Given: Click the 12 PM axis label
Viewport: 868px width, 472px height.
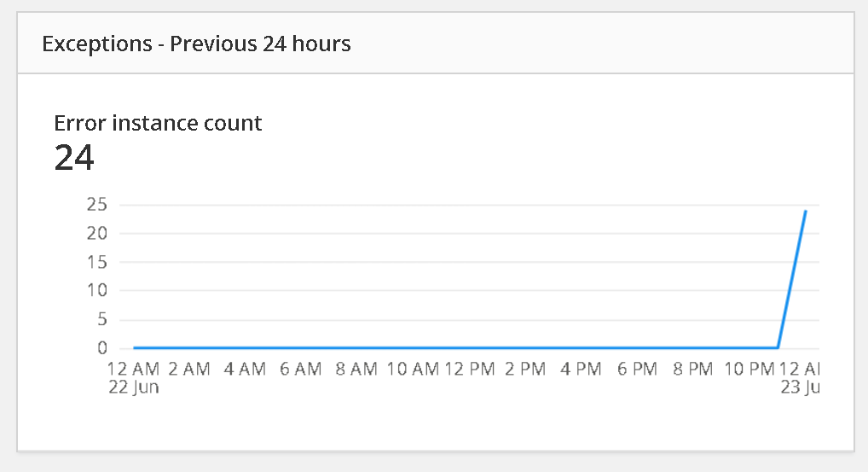Looking at the screenshot, I should [x=470, y=369].
